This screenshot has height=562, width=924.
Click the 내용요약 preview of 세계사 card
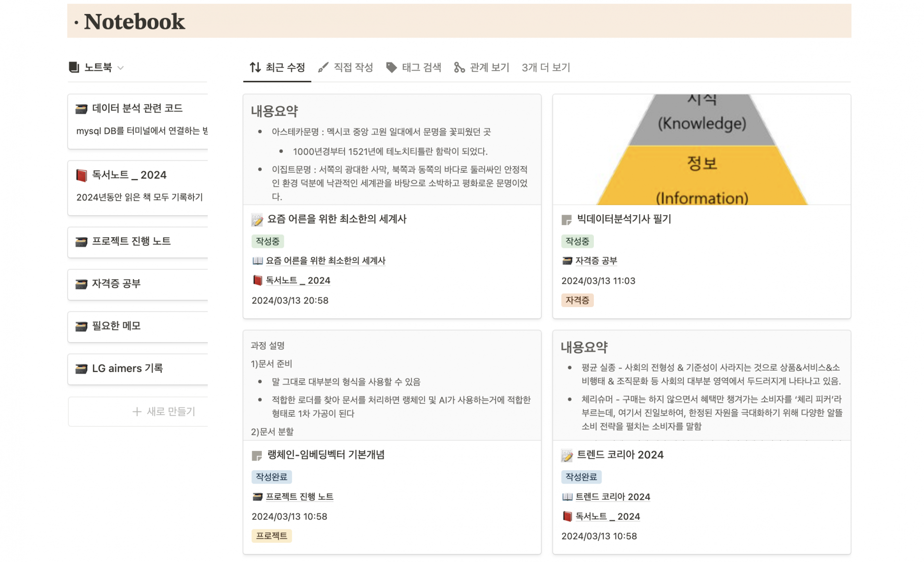(x=392, y=150)
